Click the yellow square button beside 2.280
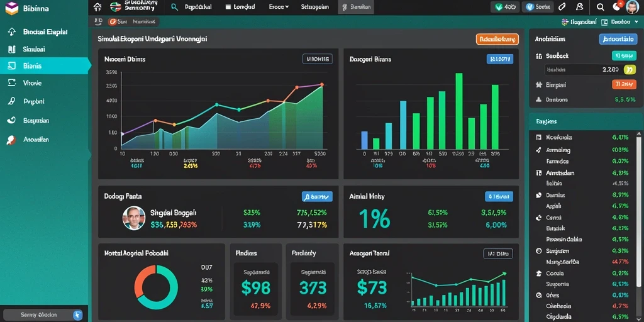Image resolution: width=644 pixels, height=322 pixels. coord(629,69)
